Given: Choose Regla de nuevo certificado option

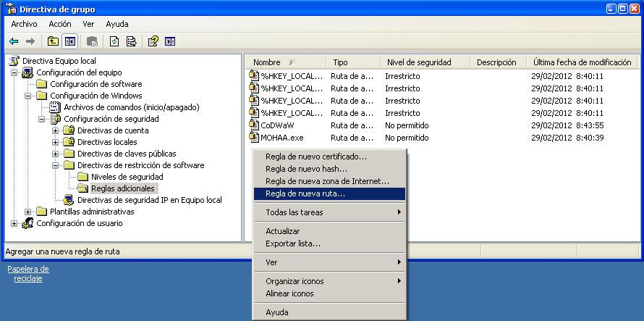Looking at the screenshot, I should coord(329,157).
